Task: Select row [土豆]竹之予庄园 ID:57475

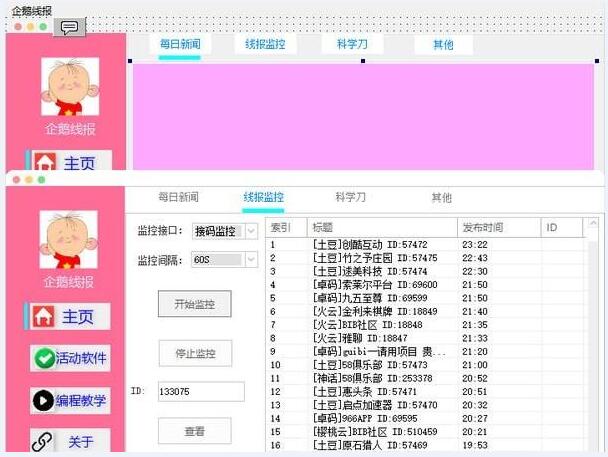Action: point(427,258)
